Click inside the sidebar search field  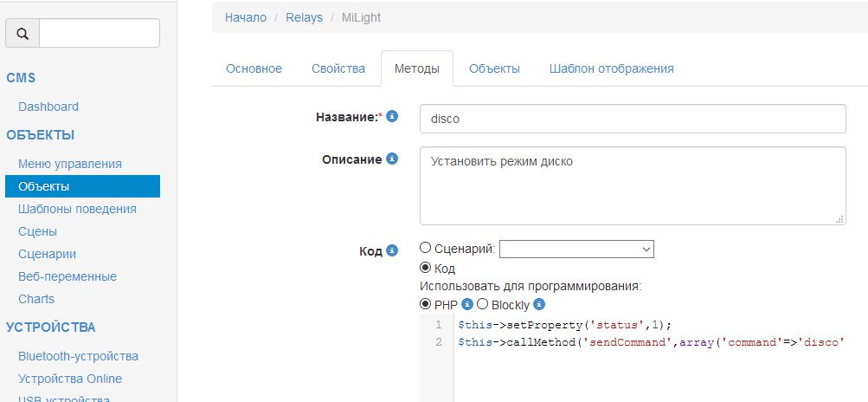coord(100,33)
